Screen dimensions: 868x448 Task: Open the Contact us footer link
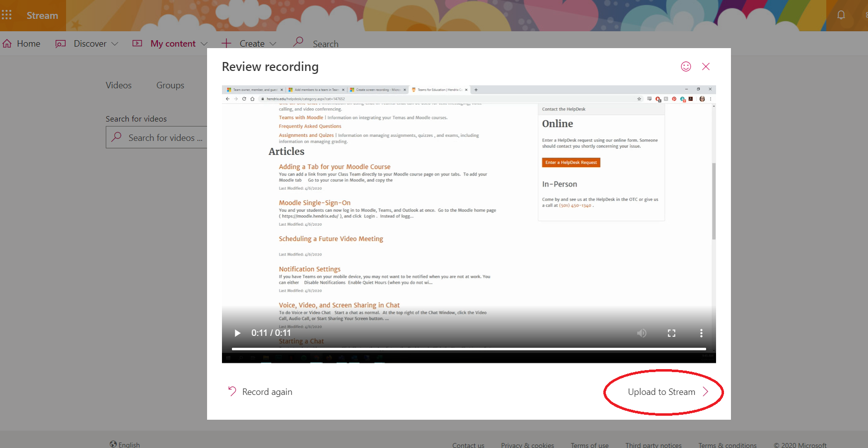[x=468, y=445]
